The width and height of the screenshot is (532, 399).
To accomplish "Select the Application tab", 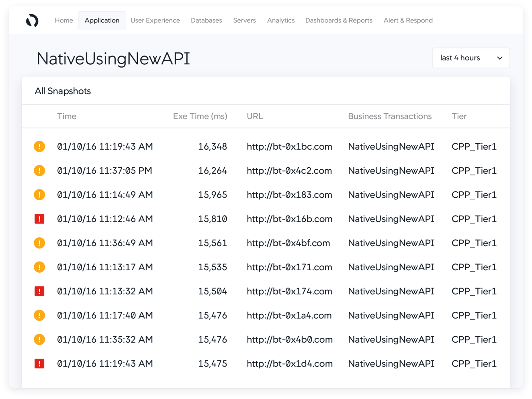I will click(102, 21).
